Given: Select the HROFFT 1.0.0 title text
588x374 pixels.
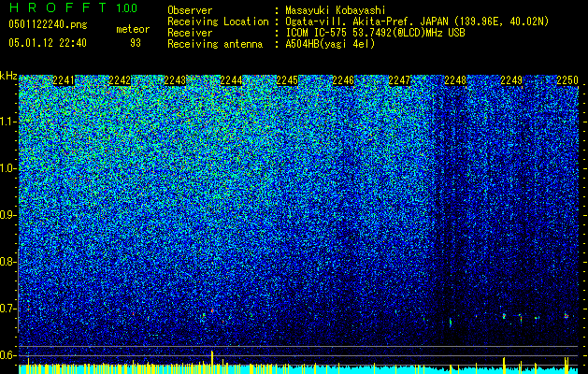Looking at the screenshot, I should [x=73, y=7].
